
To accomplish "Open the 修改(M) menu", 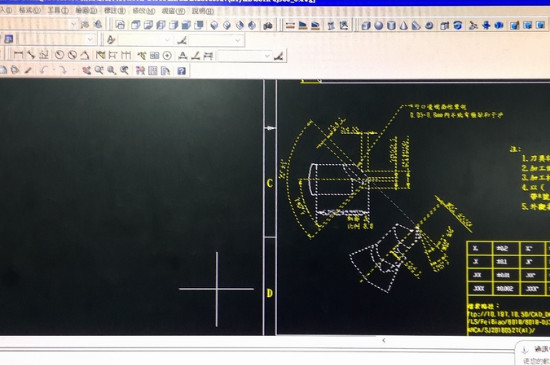I will pos(144,11).
